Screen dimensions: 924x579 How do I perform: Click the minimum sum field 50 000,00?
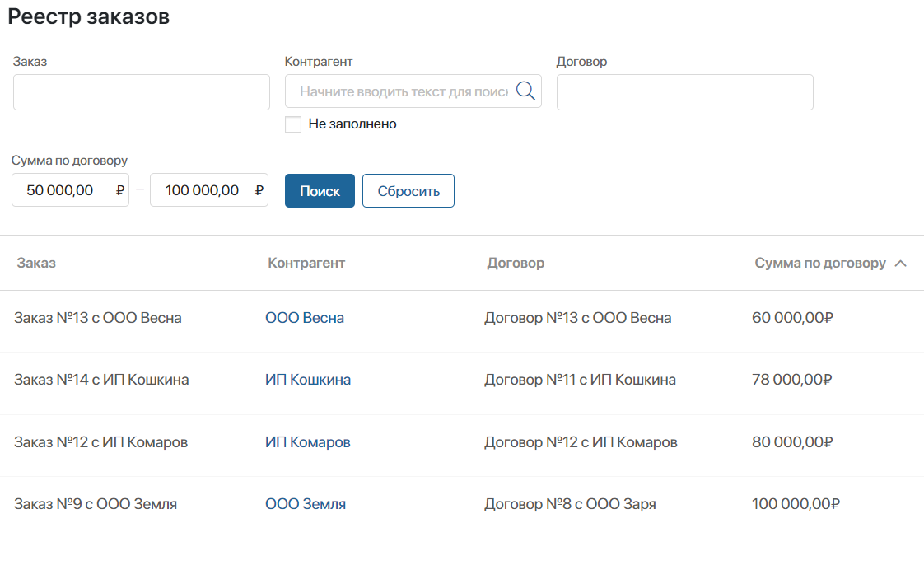point(70,190)
